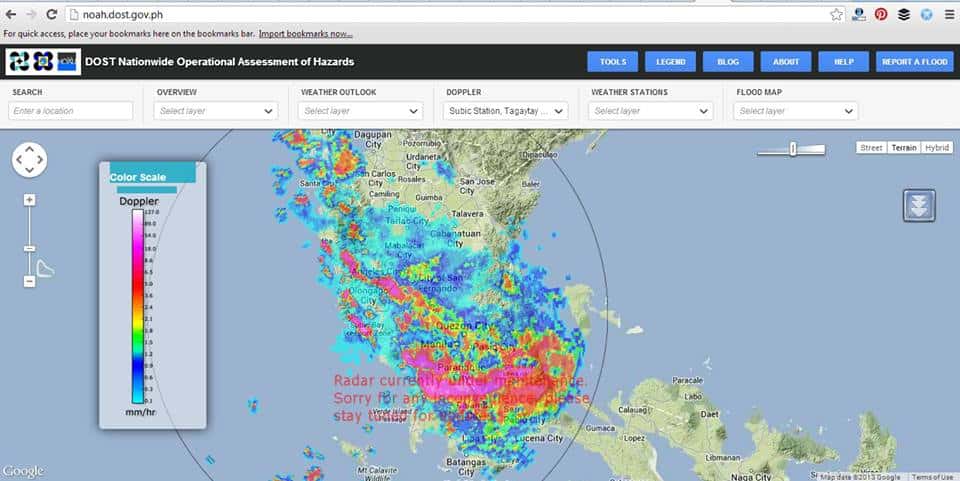This screenshot has height=481, width=960.
Task: Click the Baler map label
Action: 530,184
